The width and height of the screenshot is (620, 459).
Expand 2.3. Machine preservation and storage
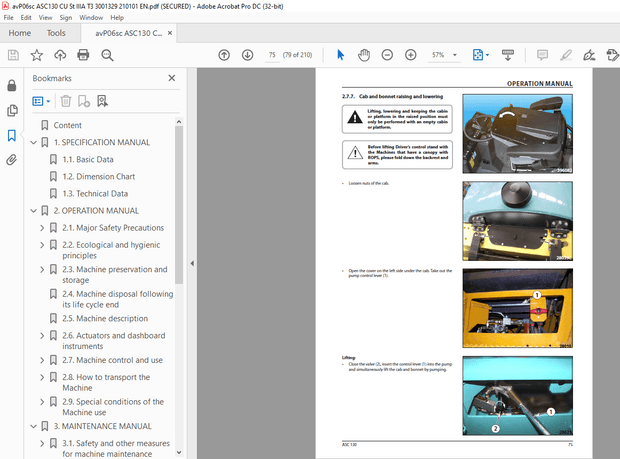coord(42,270)
